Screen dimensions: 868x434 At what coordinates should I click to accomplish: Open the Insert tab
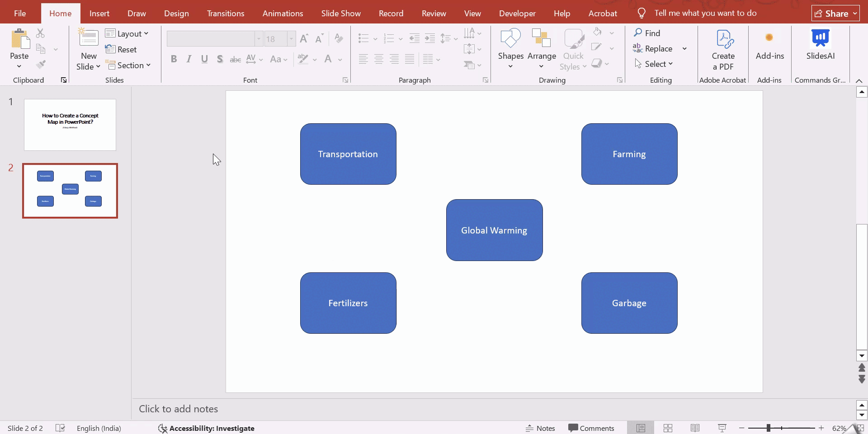[x=99, y=14]
